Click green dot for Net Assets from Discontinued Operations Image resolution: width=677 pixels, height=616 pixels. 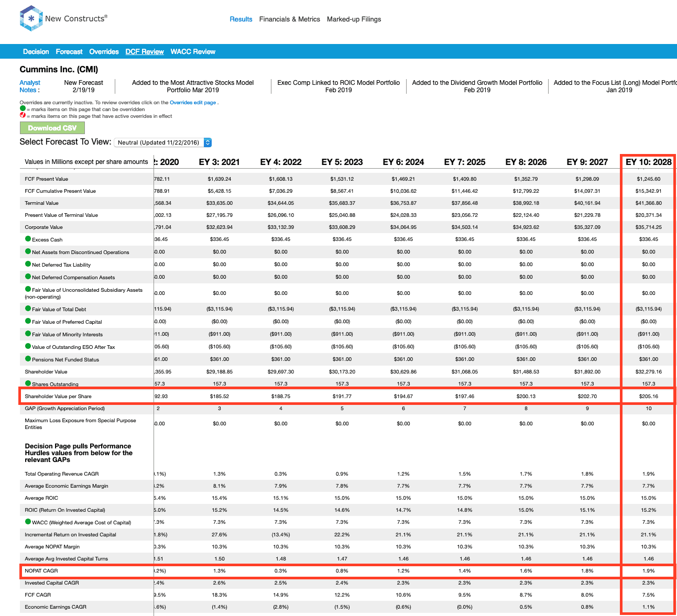coord(28,251)
